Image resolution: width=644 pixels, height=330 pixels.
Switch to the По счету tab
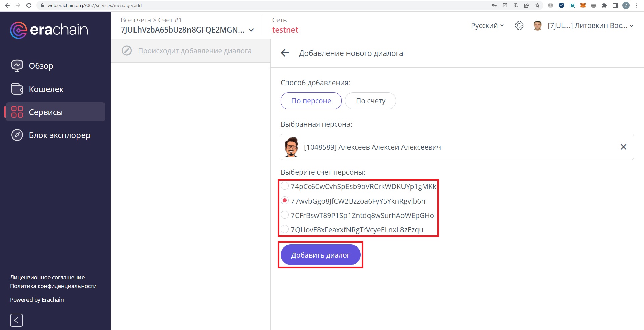coord(370,101)
